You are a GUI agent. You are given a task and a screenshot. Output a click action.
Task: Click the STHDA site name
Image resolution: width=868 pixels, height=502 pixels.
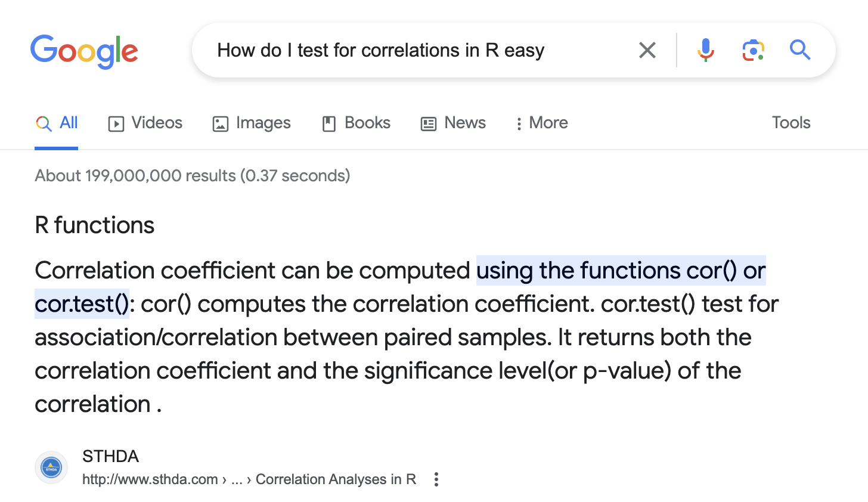[111, 456]
